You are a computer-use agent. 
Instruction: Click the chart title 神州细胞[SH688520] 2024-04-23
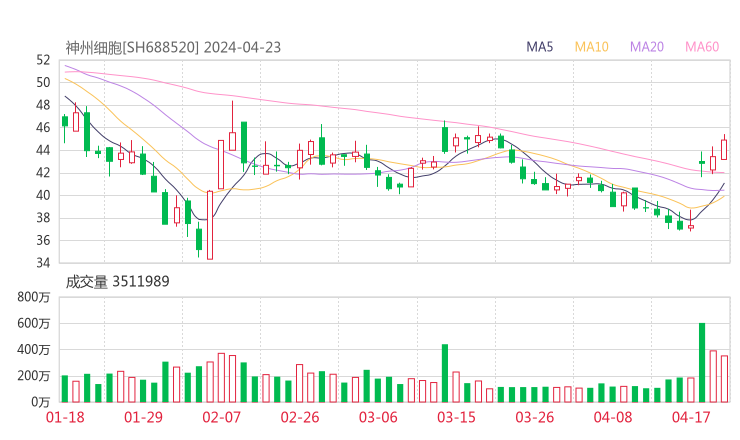[x=173, y=48]
